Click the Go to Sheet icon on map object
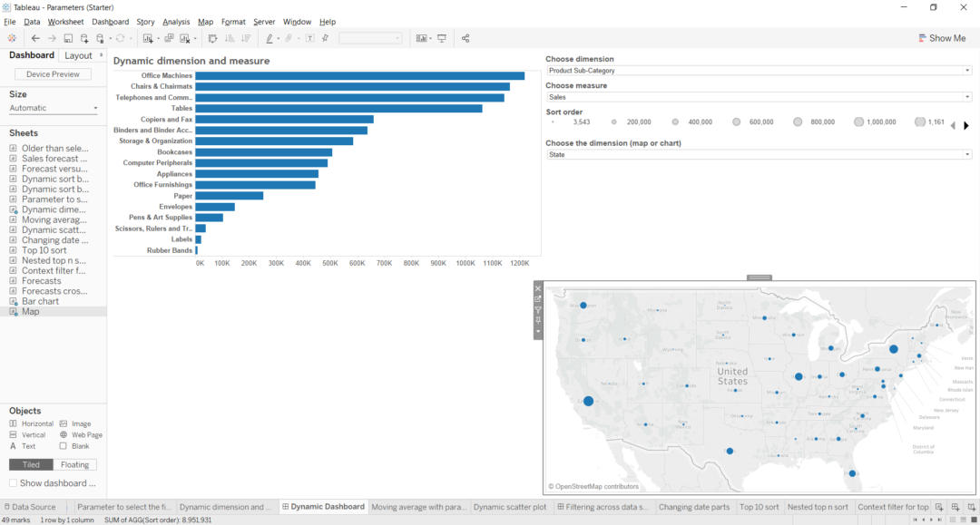Screen dimensions: 980x525 [x=538, y=297]
